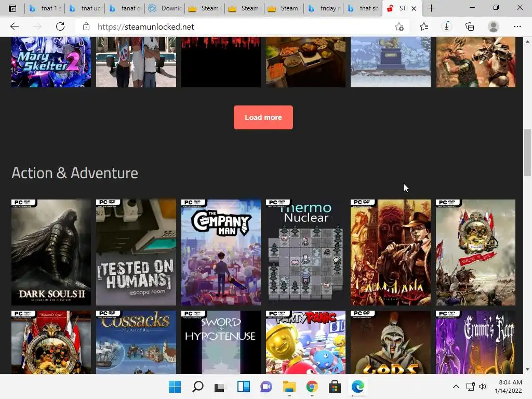Open the Party Panic game cover
This screenshot has width=532, height=399.
point(305,342)
